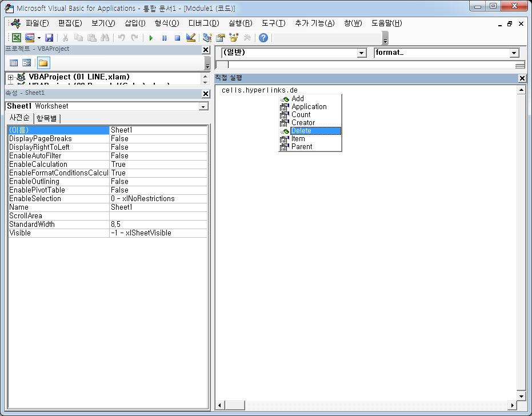Select Item in autocomplete list
532x416 pixels.
[310, 139]
